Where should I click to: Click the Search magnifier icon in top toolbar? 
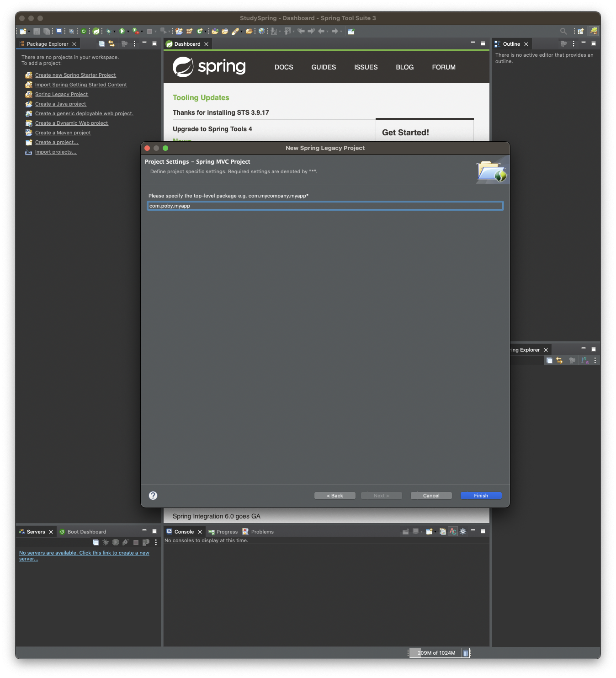pos(563,31)
